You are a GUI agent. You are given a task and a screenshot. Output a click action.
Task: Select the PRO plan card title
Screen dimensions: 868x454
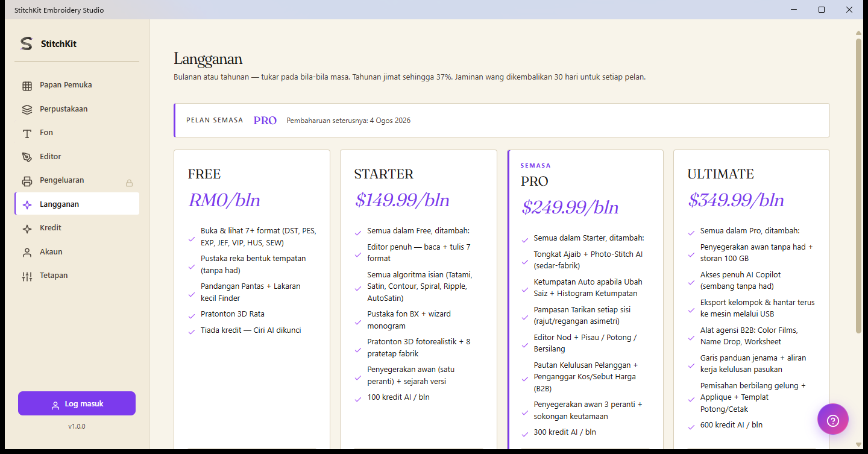point(535,181)
